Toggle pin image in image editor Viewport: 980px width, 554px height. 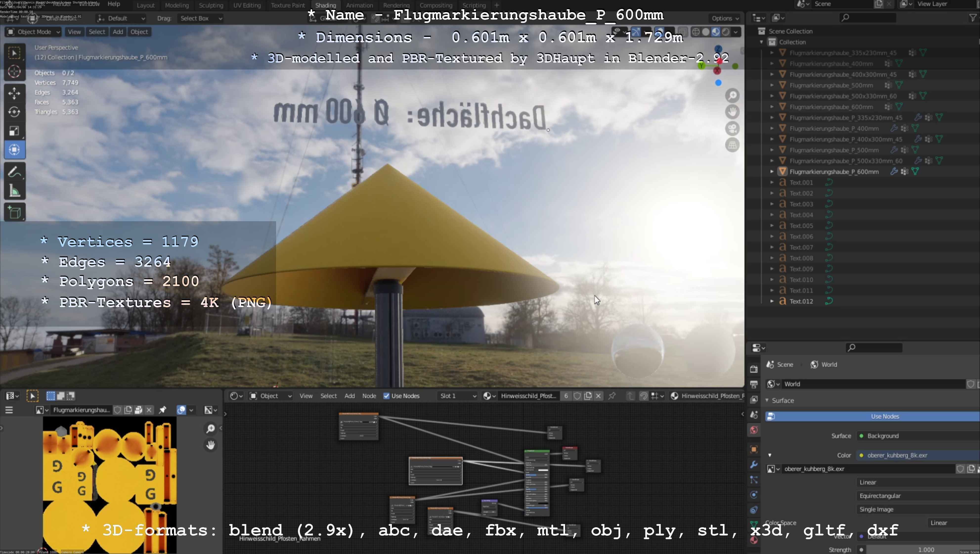coord(162,410)
